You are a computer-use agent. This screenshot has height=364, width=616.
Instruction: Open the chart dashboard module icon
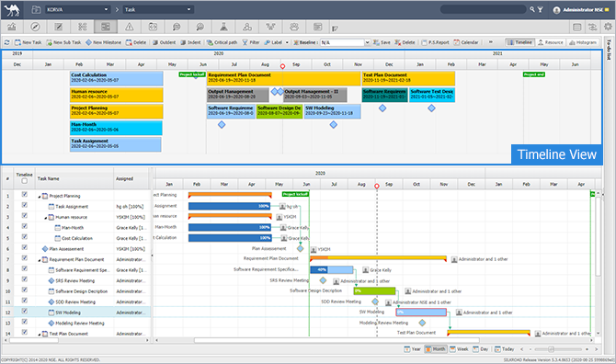tap(12, 27)
